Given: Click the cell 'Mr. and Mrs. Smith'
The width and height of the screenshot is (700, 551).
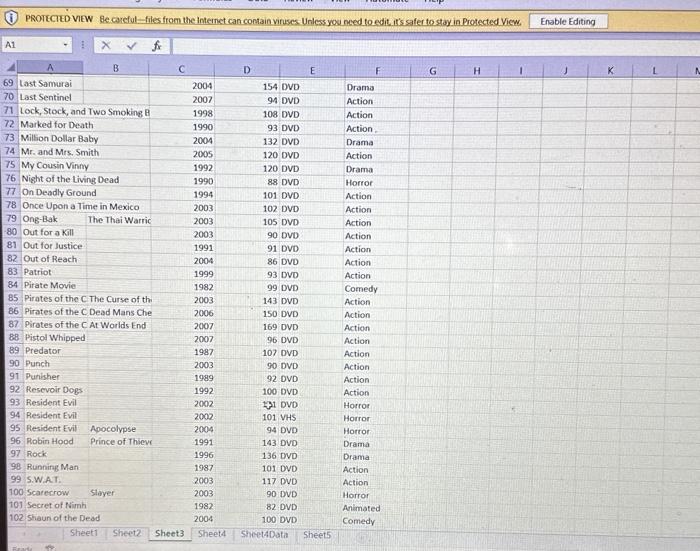Looking at the screenshot, I should point(60,152).
